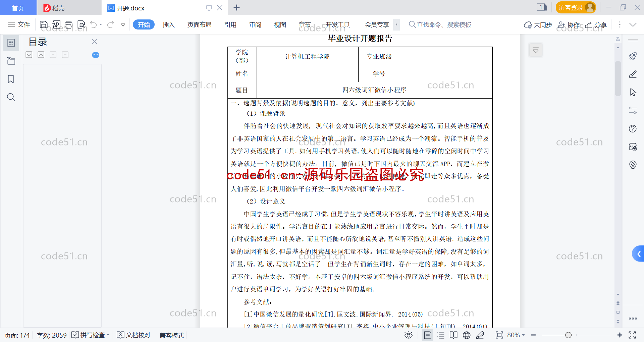Expand the blue side-panel arrow tab

(x=638, y=254)
